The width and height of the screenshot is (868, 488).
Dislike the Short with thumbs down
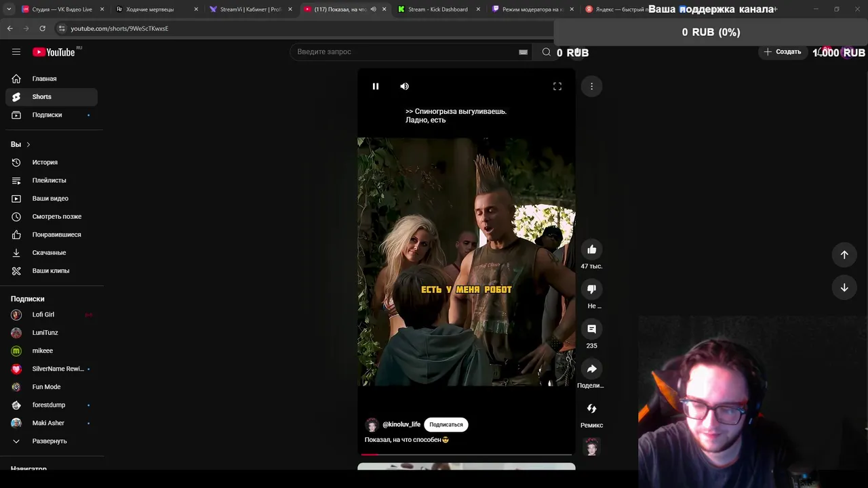click(x=591, y=289)
